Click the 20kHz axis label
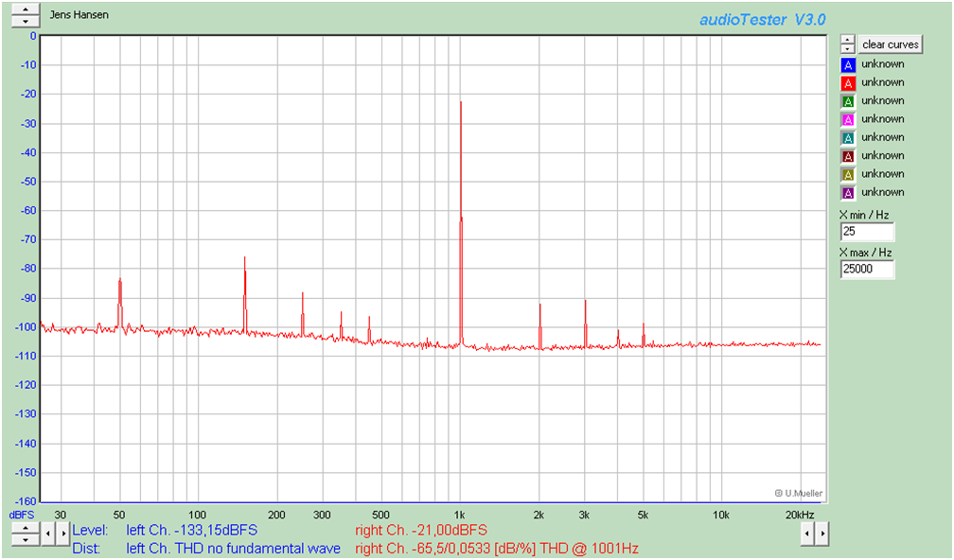954x560 pixels. pyautogui.click(x=800, y=515)
